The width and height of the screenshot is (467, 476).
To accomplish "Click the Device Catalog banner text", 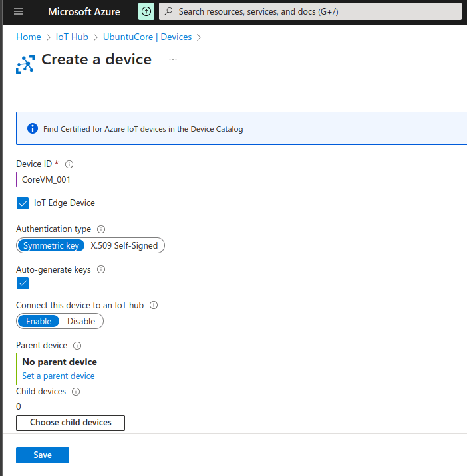I will [x=143, y=129].
